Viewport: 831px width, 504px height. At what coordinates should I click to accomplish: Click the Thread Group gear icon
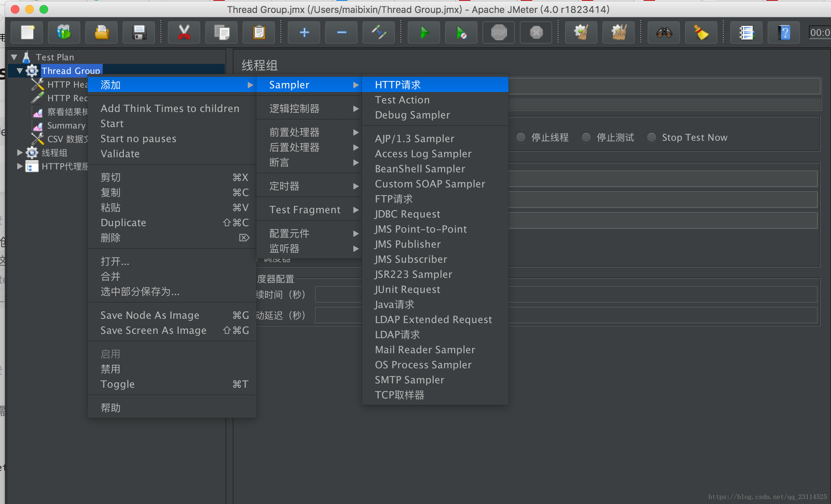32,71
